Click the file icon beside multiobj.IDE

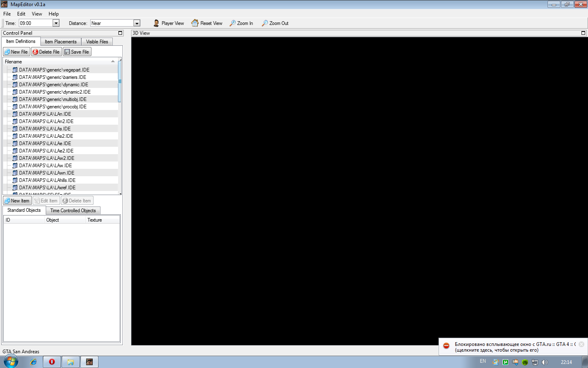[x=15, y=99]
